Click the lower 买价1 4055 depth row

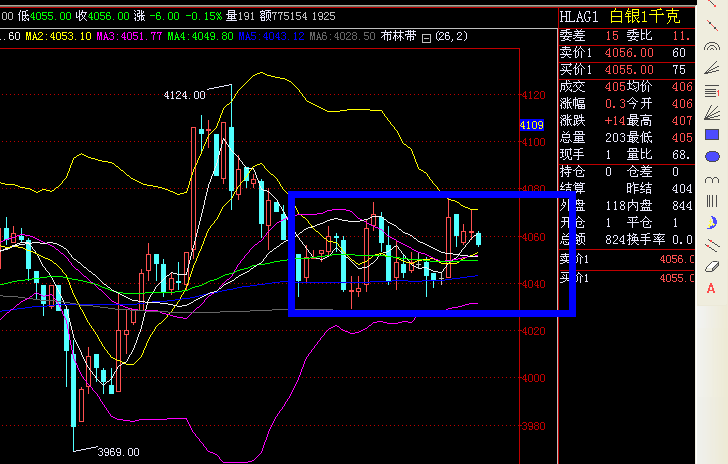(627, 278)
